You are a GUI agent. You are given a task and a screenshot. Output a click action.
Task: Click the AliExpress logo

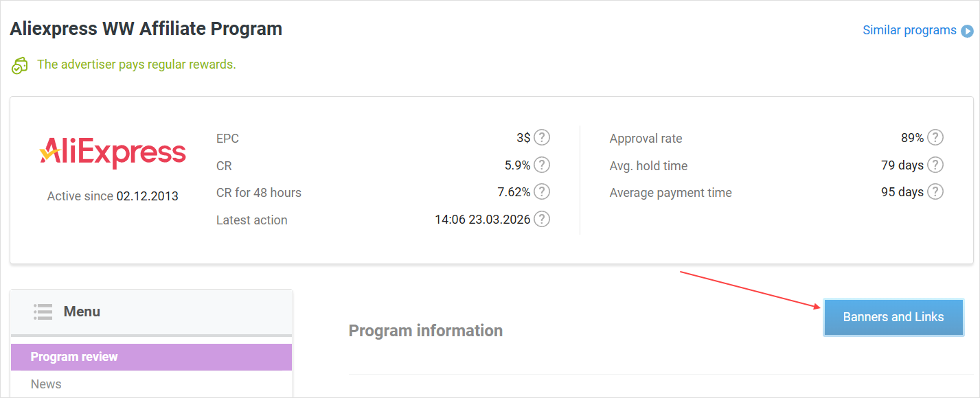click(x=113, y=152)
